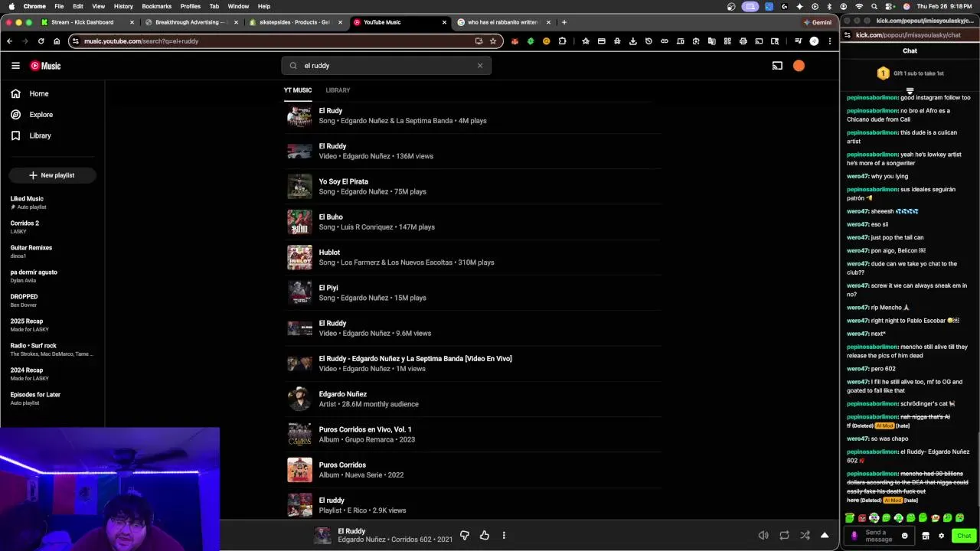980x551 pixels.
Task: Open the Chrome three-dot menu
Action: [x=830, y=41]
